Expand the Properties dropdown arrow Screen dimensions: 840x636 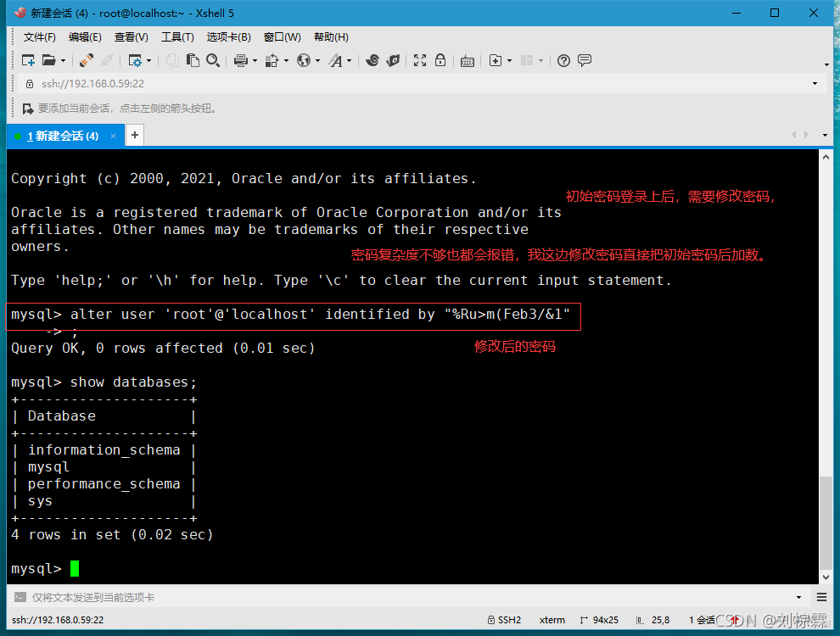[149, 61]
